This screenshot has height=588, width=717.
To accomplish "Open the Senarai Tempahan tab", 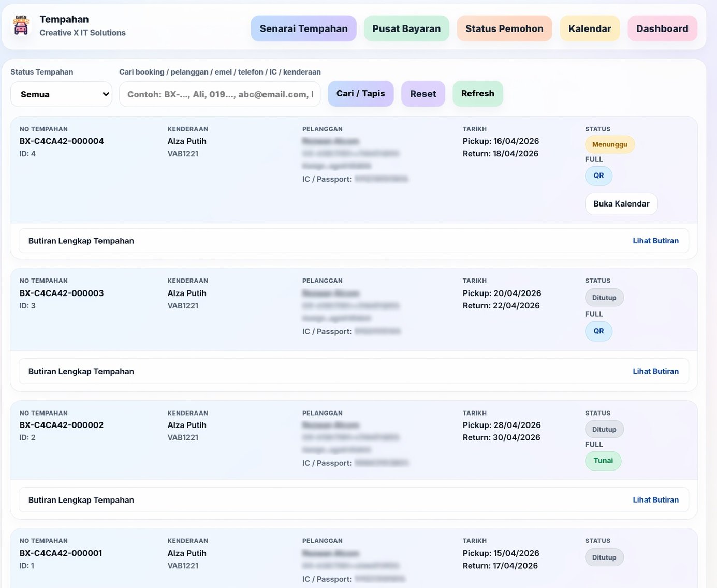I will point(303,28).
